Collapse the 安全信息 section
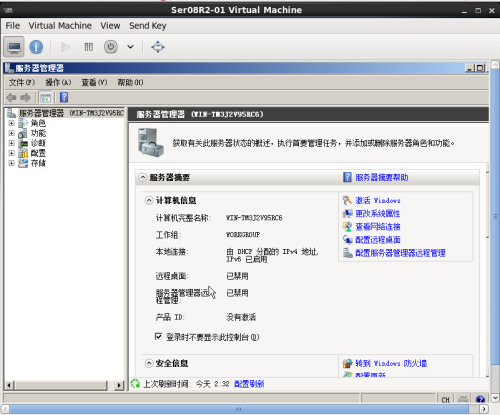This screenshot has height=415, width=500. (x=149, y=363)
